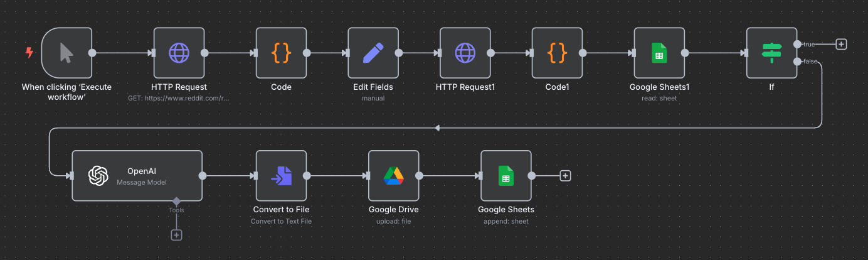868x260 pixels.
Task: Open the Code1 curly braces node
Action: (x=558, y=53)
